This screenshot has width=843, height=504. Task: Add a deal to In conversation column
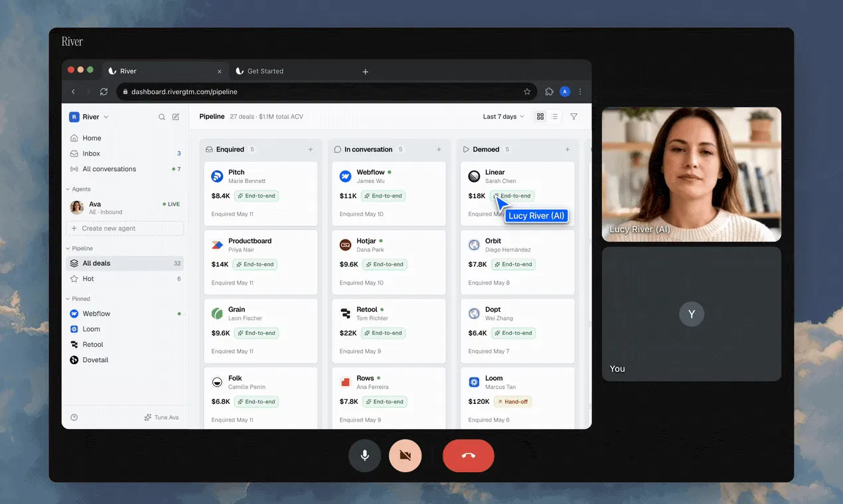[x=439, y=149]
